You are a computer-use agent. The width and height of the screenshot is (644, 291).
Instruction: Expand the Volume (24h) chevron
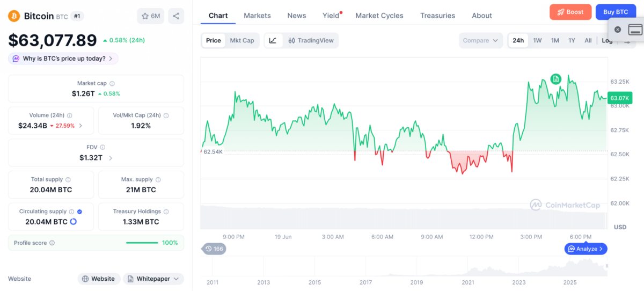[80, 126]
